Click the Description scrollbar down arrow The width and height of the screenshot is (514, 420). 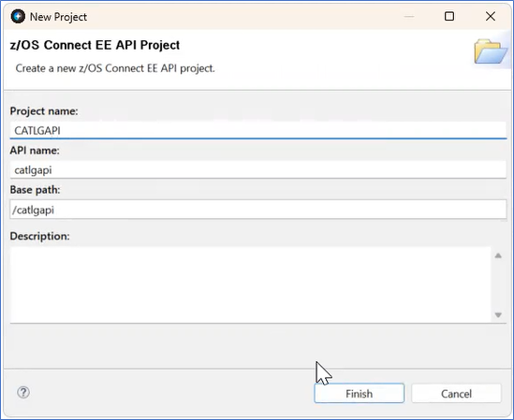[x=498, y=315]
